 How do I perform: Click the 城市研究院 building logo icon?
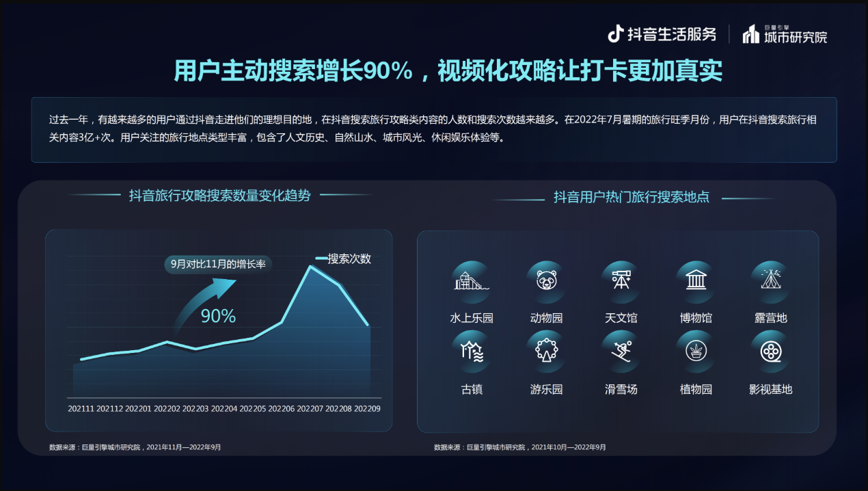point(750,34)
